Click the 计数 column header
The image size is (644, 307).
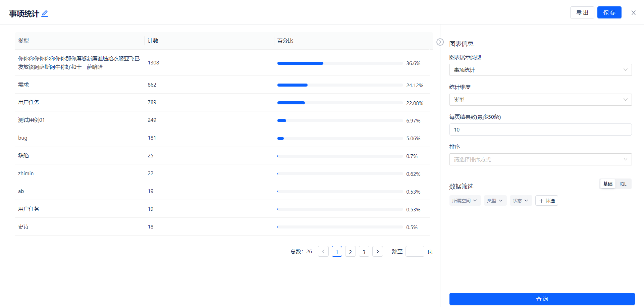click(209, 41)
